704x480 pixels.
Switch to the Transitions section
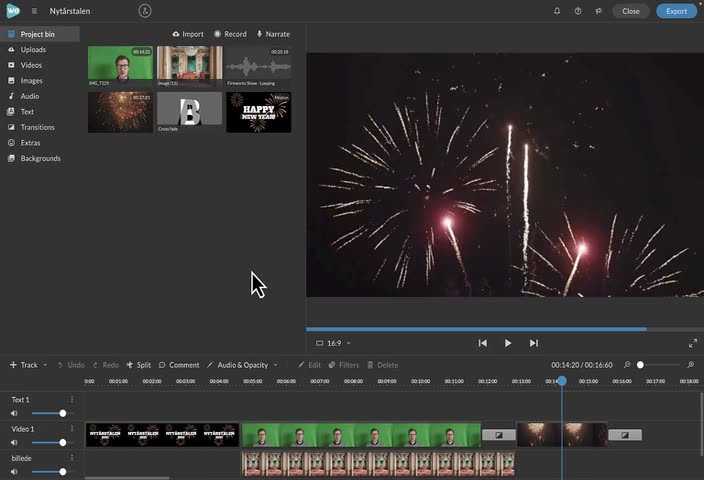click(x=37, y=127)
